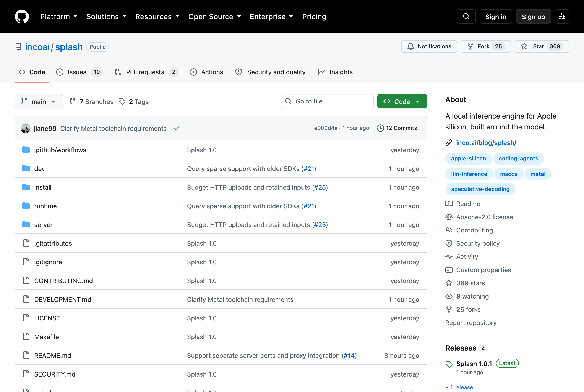Open the Splash 1.0.1 release

tap(474, 364)
